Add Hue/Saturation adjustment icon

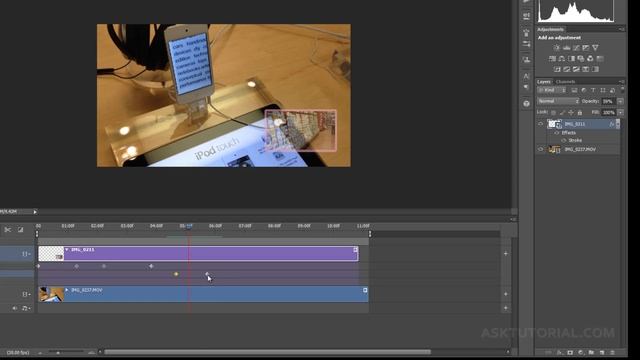tap(552, 59)
